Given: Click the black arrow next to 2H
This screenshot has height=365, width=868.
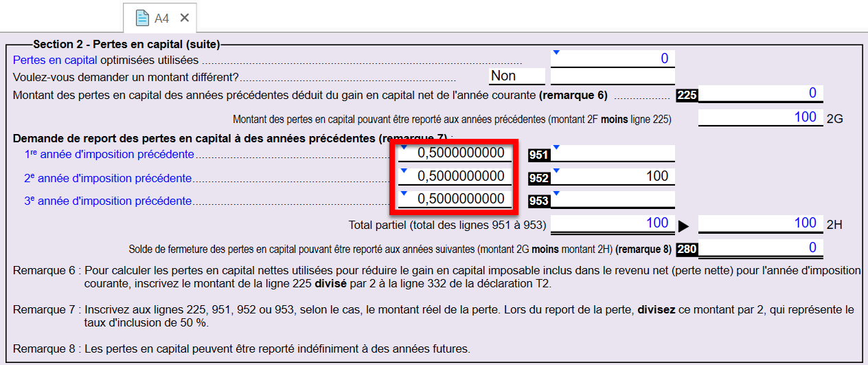Looking at the screenshot, I should click(x=683, y=225).
